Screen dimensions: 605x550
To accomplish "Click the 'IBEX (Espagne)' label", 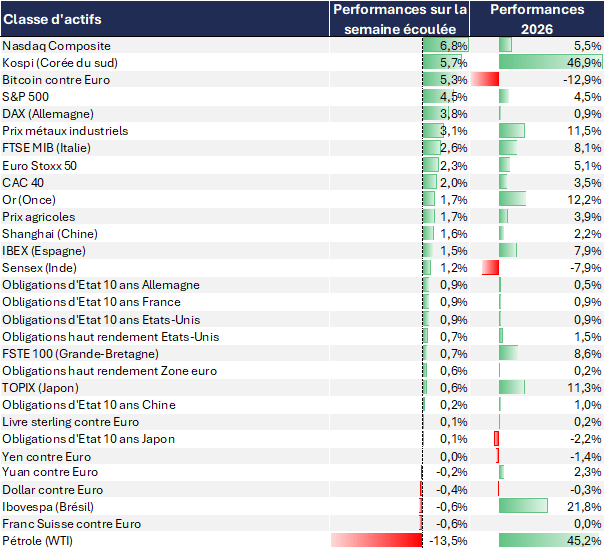I will click(44, 250).
